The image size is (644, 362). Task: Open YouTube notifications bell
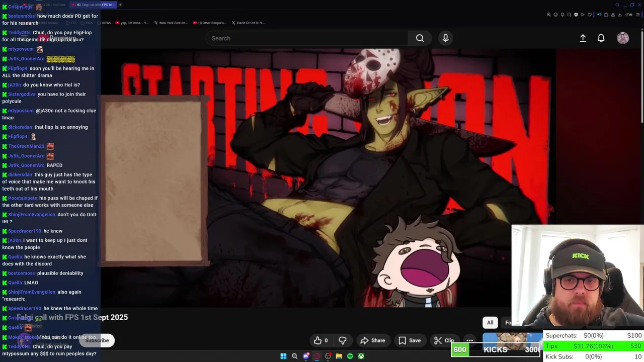pyautogui.click(x=601, y=38)
